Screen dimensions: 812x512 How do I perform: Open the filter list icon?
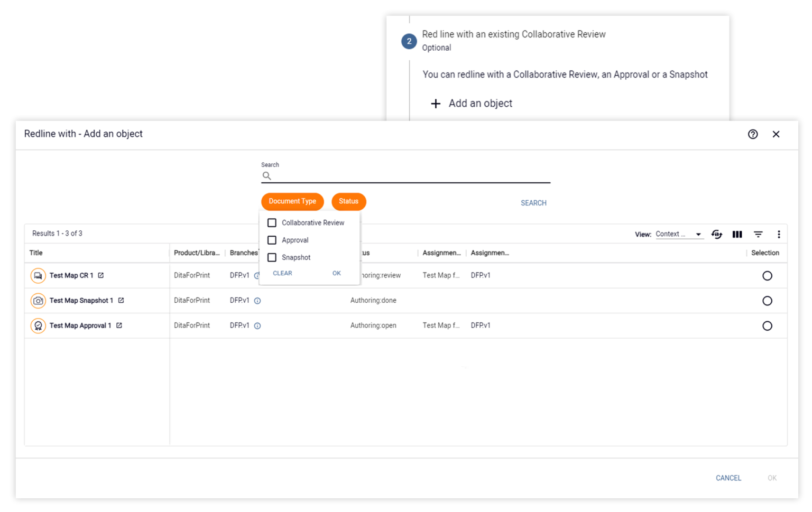click(758, 234)
